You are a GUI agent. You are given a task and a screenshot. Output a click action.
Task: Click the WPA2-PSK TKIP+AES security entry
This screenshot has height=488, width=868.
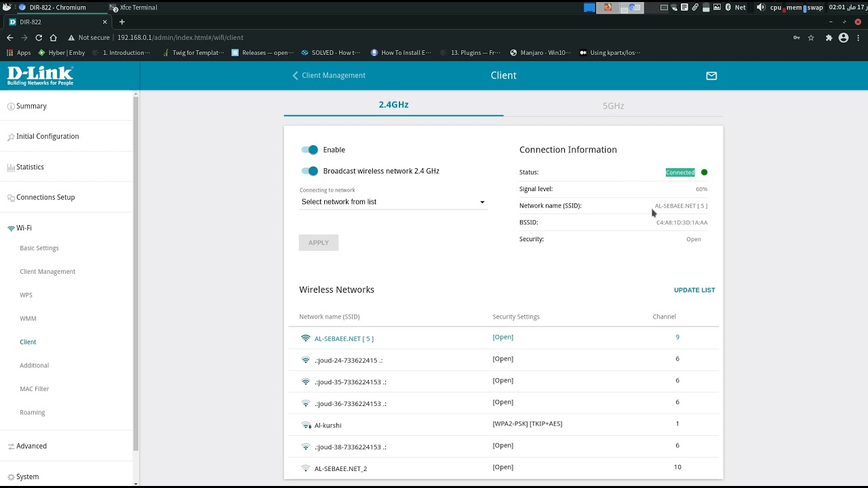(x=528, y=424)
